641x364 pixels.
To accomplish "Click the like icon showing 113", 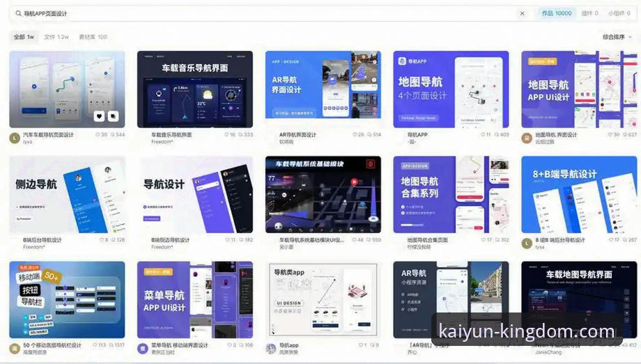I will tap(95, 345).
